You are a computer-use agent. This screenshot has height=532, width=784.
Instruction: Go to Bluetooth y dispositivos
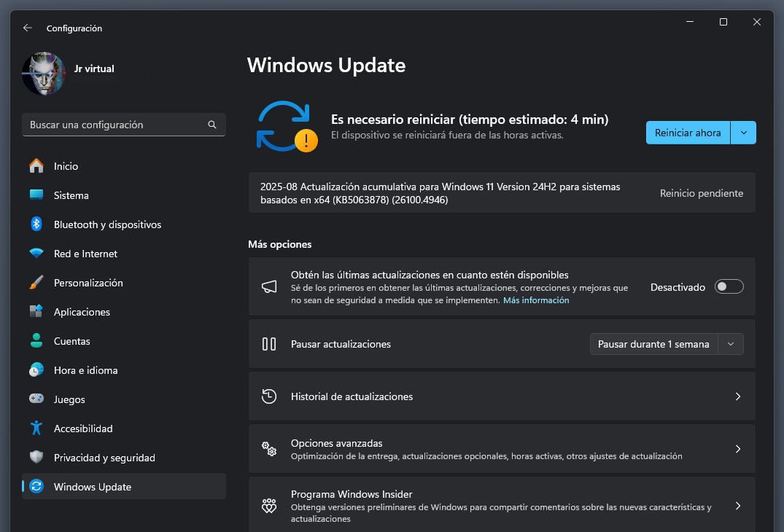[107, 224]
